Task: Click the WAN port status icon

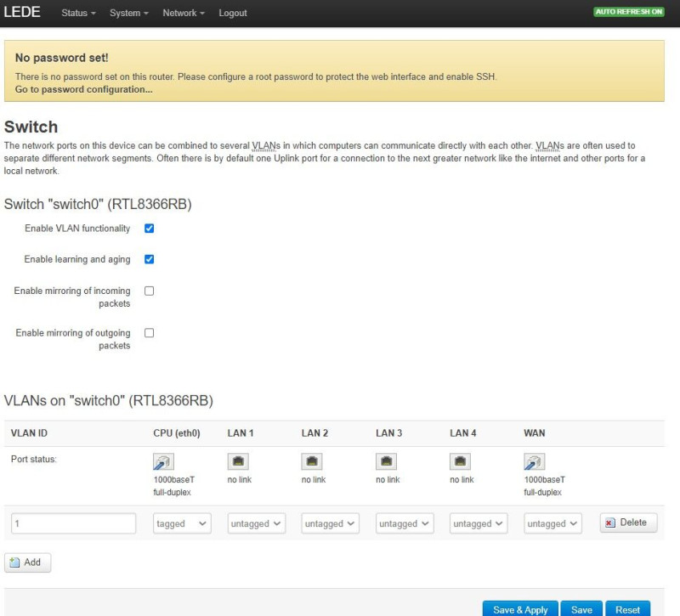Action: (535, 461)
